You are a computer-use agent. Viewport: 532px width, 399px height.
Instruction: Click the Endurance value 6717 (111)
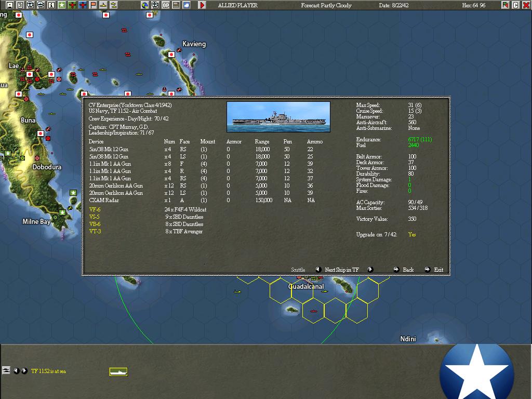pyautogui.click(x=420, y=139)
